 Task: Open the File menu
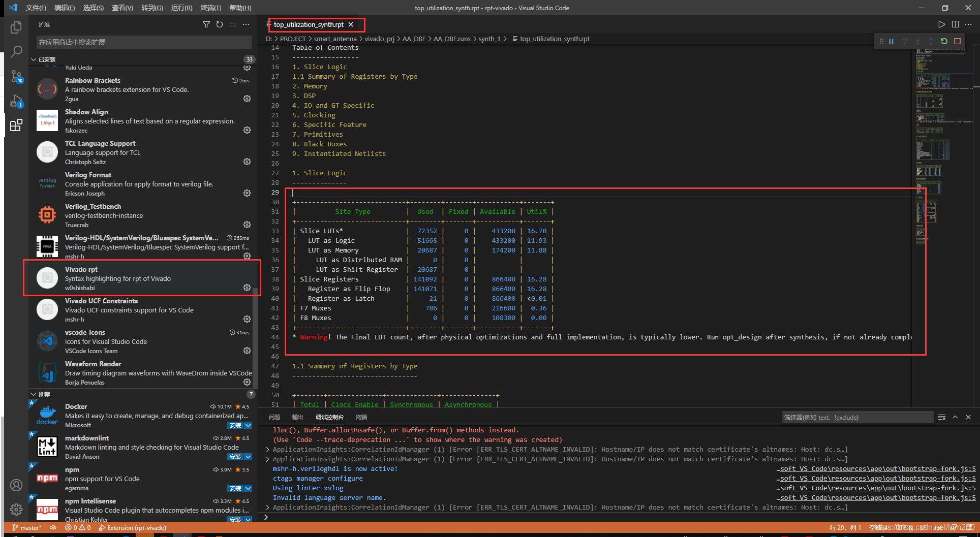point(36,8)
